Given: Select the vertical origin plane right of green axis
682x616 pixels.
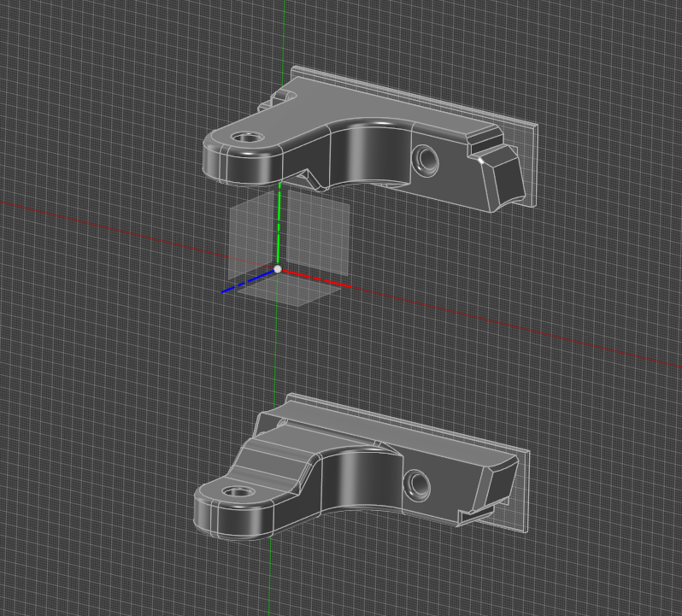Looking at the screenshot, I should (x=318, y=232).
